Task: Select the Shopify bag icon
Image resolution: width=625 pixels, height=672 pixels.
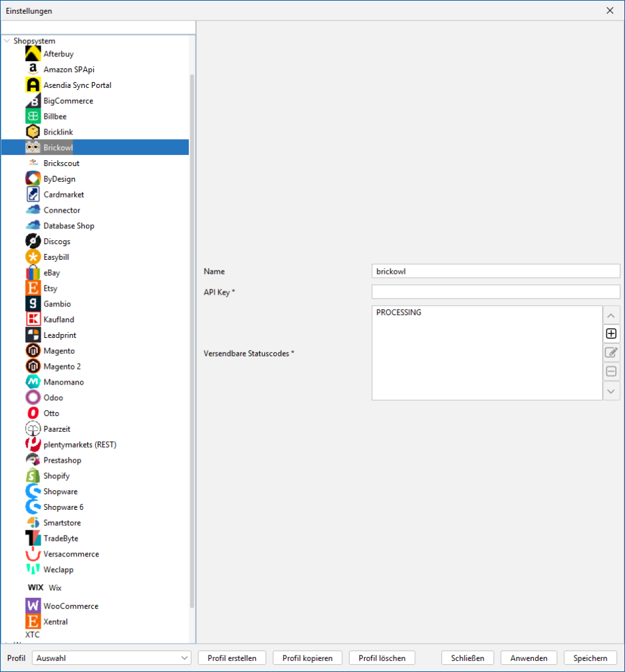Action: [x=33, y=476]
